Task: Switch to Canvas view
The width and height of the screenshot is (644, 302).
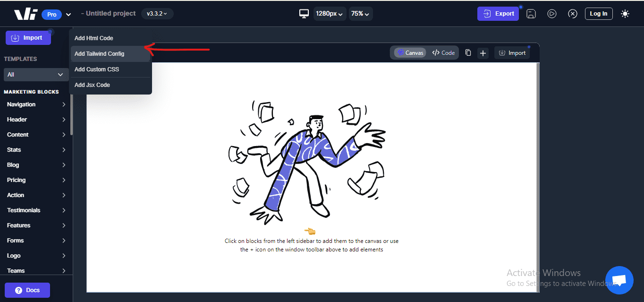Action: point(410,53)
